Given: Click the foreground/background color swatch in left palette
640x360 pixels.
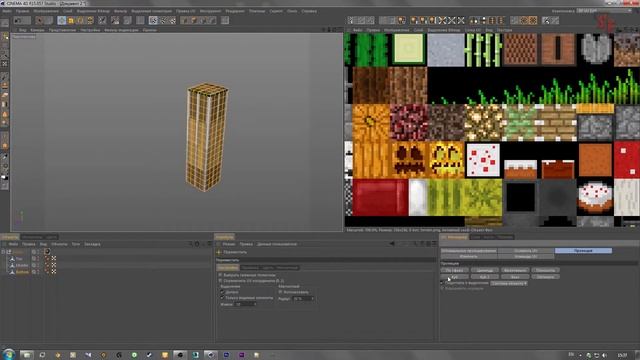Looking at the screenshot, I should point(5,178).
